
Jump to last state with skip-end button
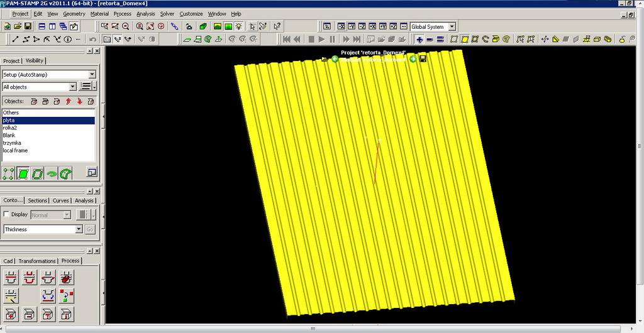(x=357, y=40)
